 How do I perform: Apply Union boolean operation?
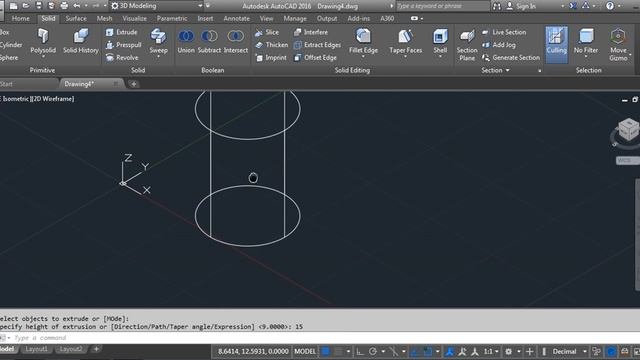pos(186,41)
